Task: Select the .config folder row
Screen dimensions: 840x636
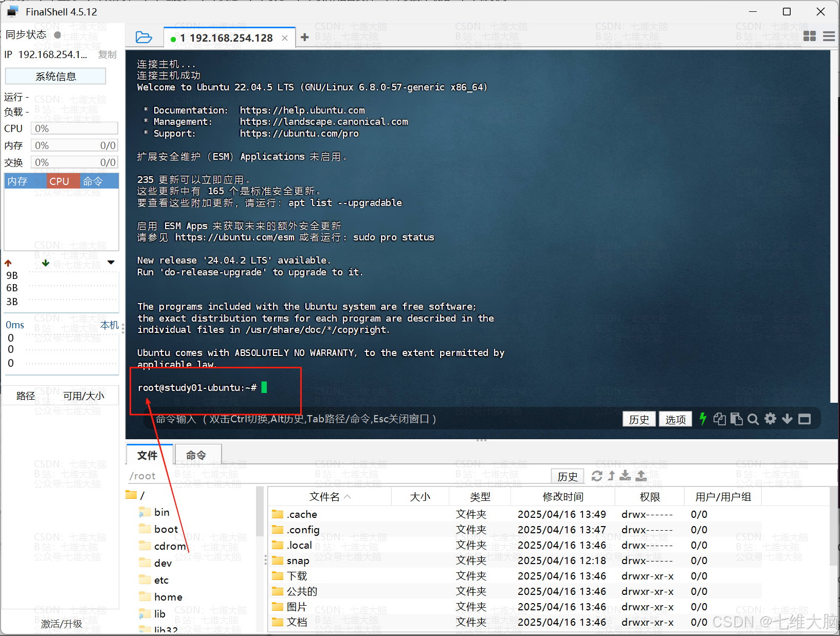Action: point(514,530)
